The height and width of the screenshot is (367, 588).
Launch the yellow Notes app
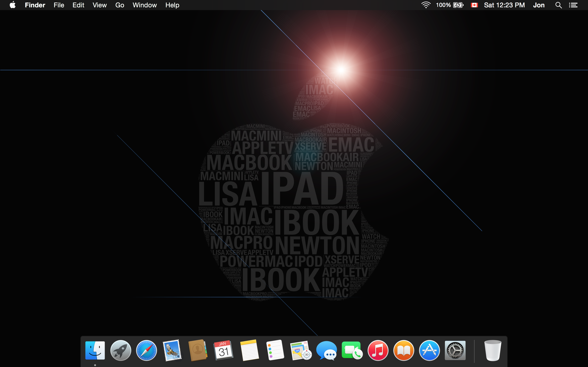tap(249, 350)
